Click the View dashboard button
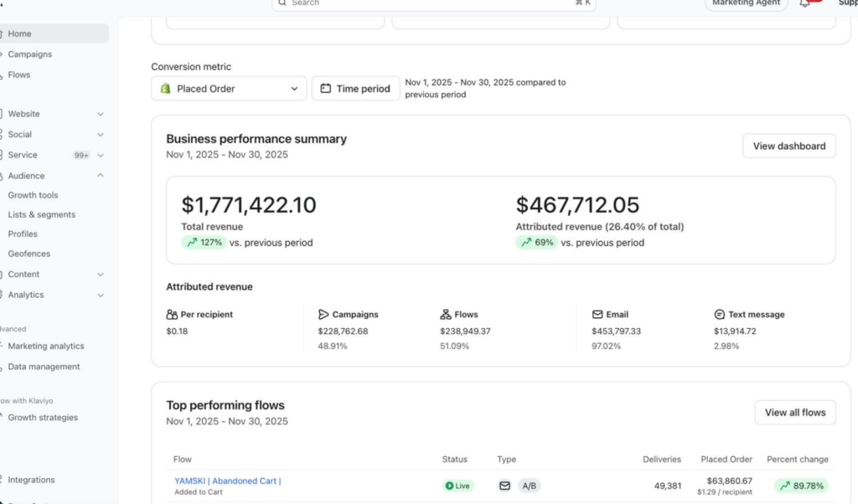 coord(788,146)
